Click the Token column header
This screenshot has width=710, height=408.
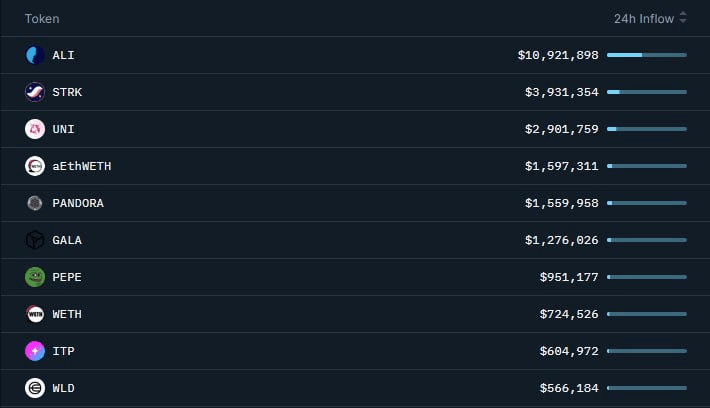[42, 18]
